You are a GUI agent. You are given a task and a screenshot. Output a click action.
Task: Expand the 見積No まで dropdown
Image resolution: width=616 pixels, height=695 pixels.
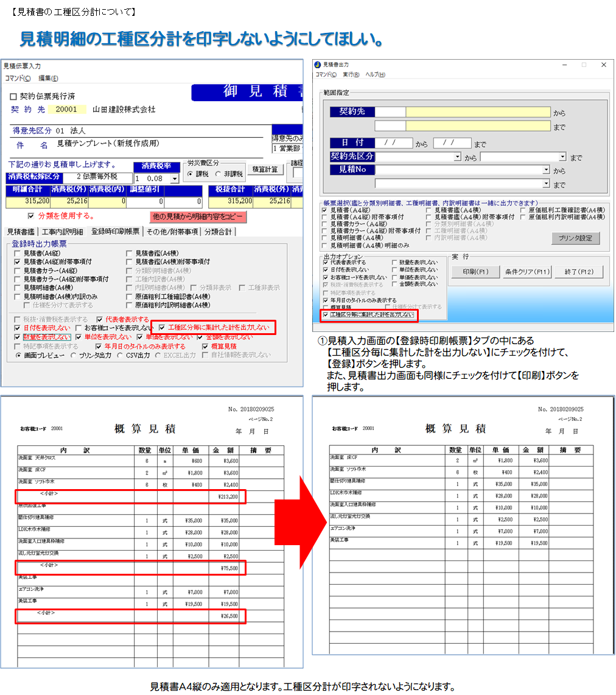tap(546, 183)
